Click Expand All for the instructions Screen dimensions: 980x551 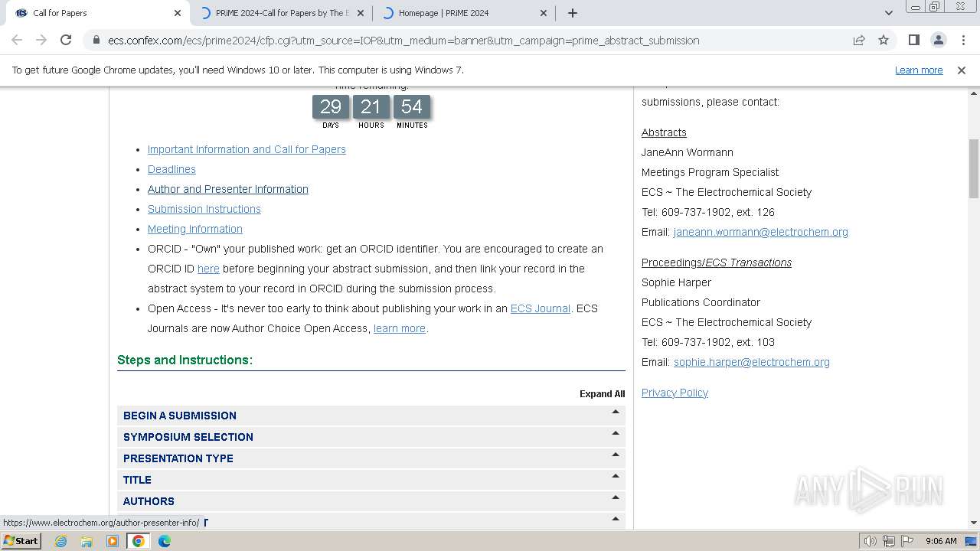pos(602,394)
